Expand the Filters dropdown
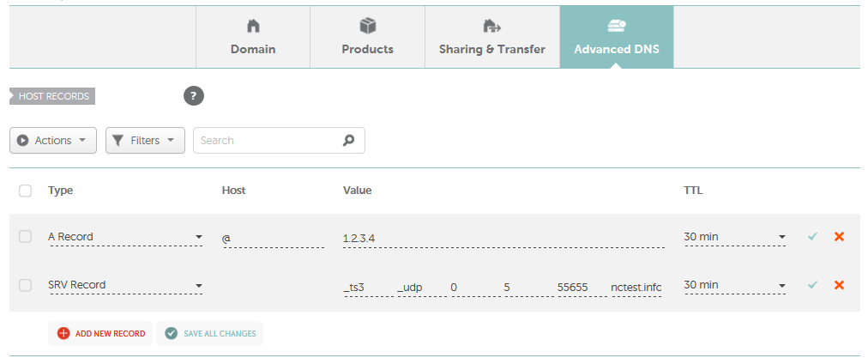 point(145,141)
